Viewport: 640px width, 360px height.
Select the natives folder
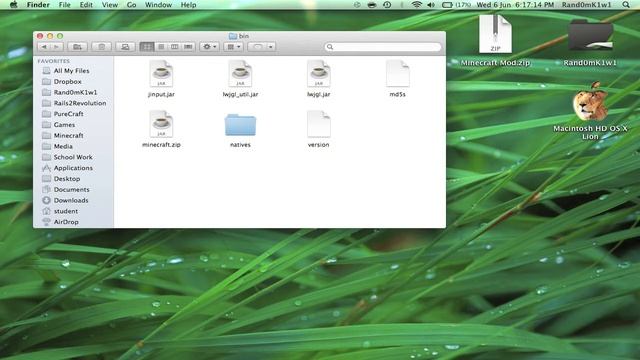tap(240, 130)
